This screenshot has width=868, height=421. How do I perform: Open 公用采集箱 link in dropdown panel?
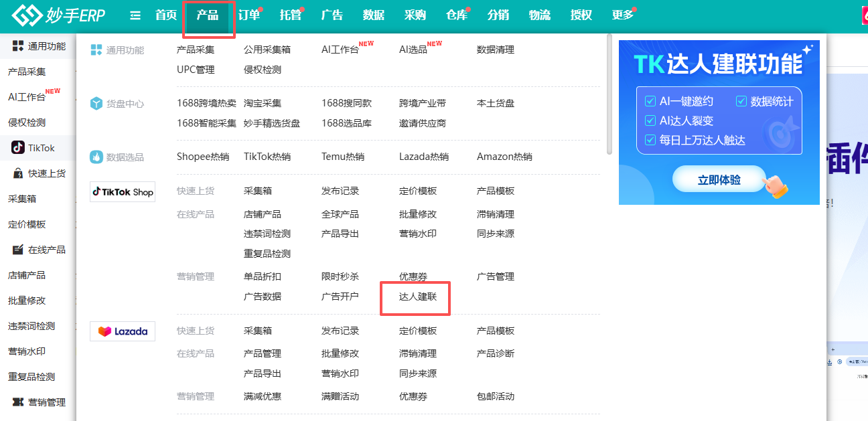[x=267, y=50]
